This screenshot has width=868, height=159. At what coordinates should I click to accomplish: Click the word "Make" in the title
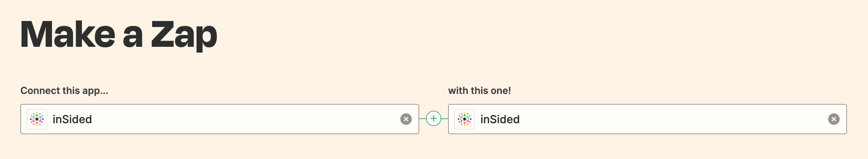(68, 34)
